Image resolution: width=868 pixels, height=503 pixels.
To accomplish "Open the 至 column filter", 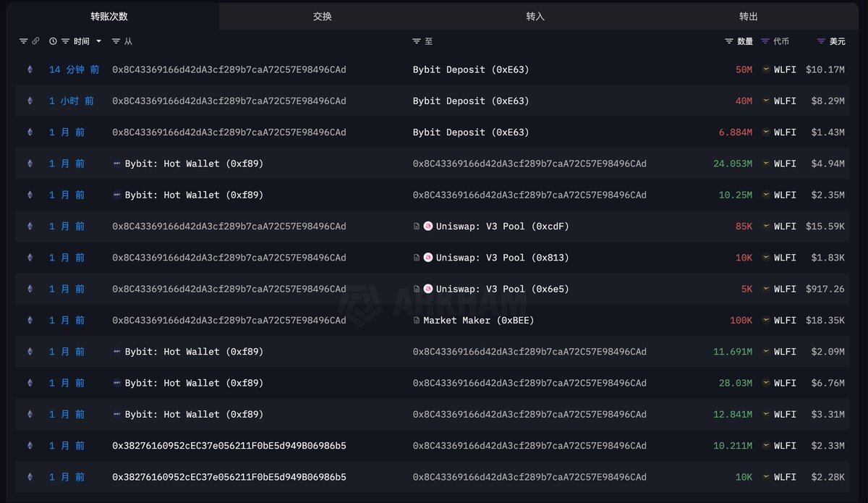I will (x=417, y=41).
